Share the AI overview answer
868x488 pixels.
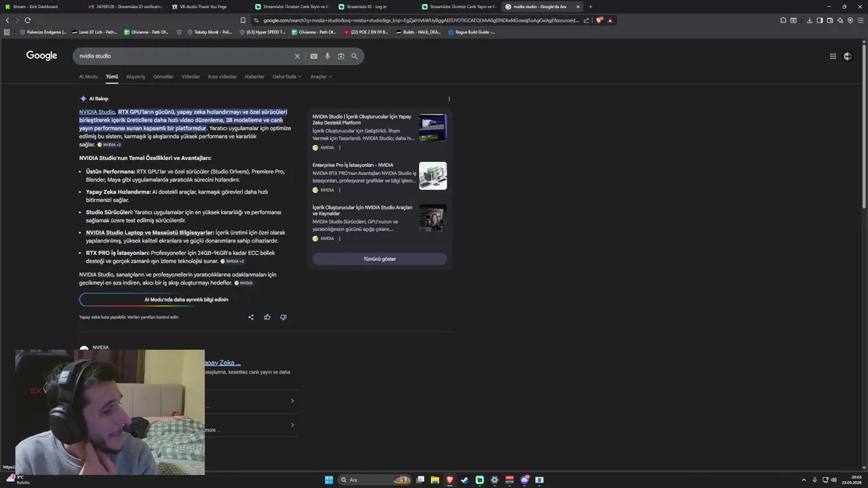click(251, 317)
